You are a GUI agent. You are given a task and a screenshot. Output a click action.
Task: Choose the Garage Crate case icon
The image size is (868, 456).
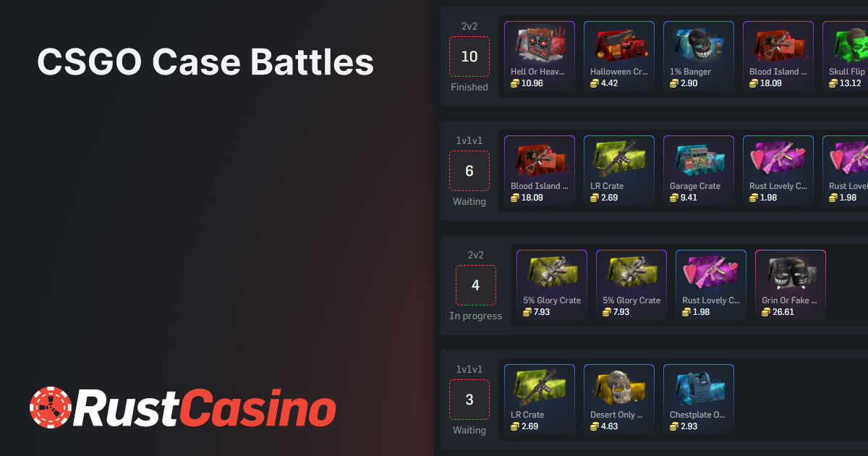click(x=699, y=159)
